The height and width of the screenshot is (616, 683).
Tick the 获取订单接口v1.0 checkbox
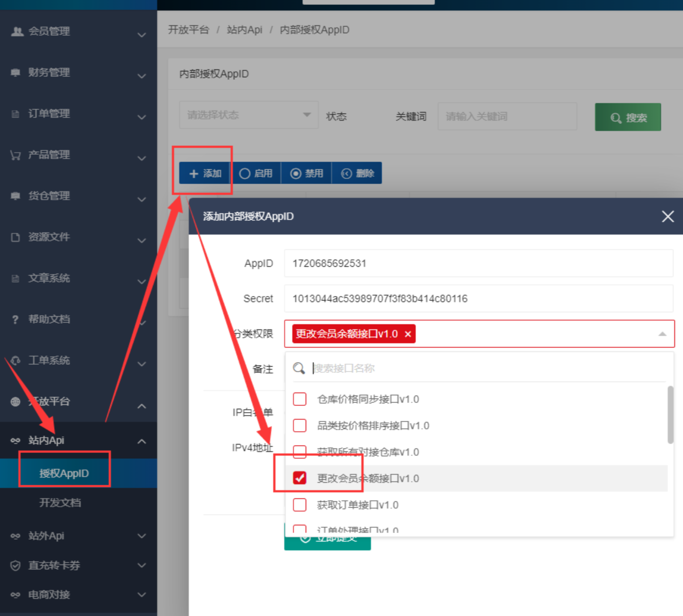point(300,505)
